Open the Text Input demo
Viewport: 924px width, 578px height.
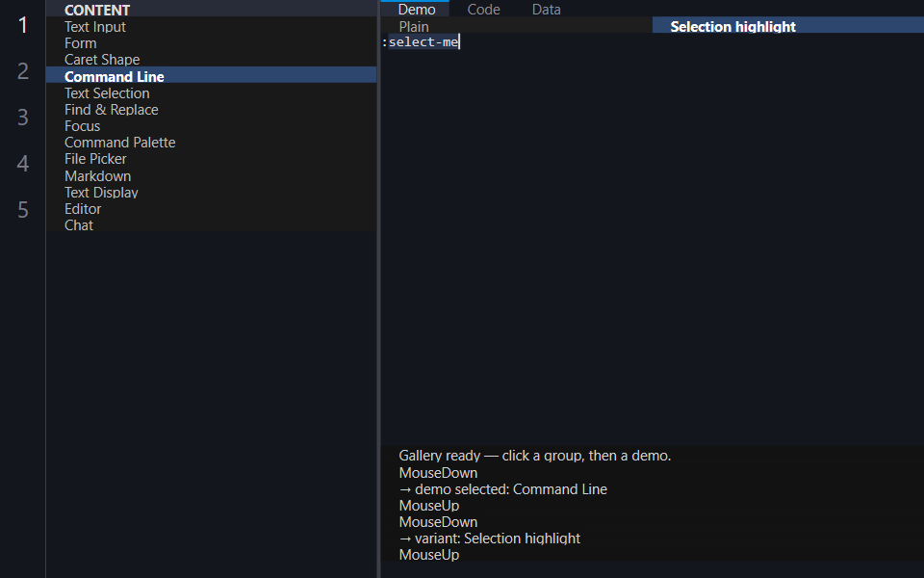pos(211,27)
